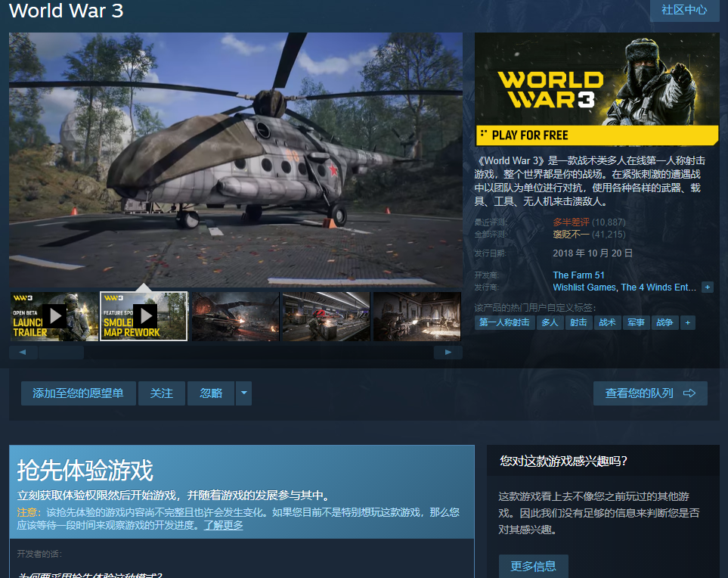The width and height of the screenshot is (728, 578).
Task: Open The Farm 51 developer link
Action: pos(578,275)
